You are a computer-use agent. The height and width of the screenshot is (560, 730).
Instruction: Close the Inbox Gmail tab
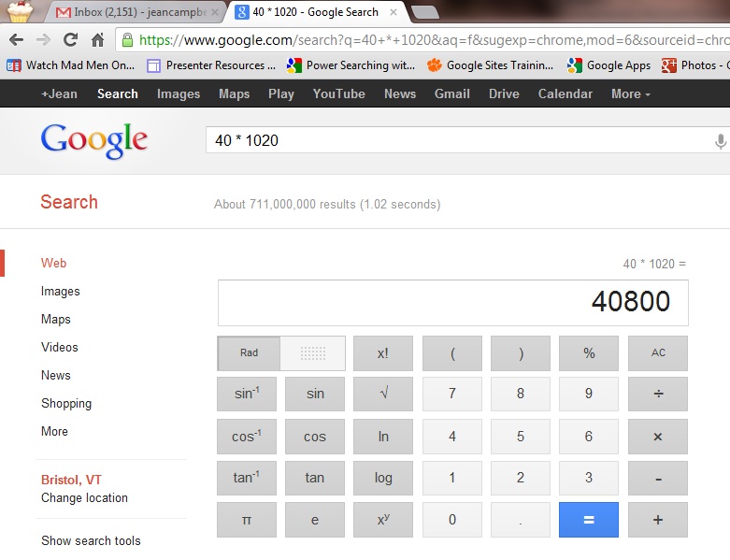coord(215,12)
